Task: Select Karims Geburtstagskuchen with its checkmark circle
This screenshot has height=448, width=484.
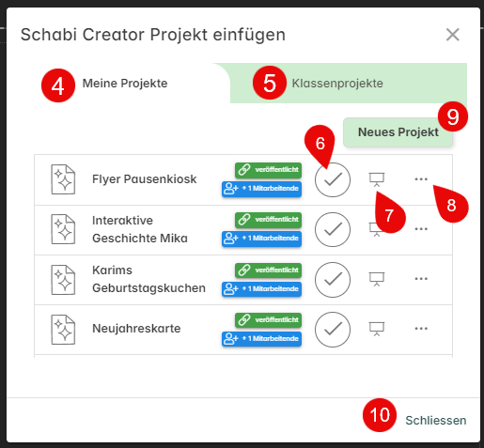Action: (x=333, y=279)
